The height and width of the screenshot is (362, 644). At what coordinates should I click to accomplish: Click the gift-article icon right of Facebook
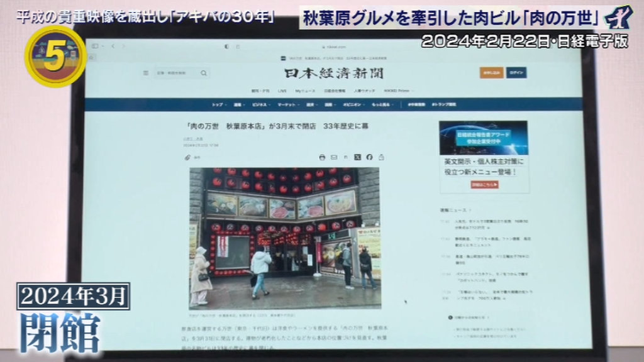pyautogui.click(x=381, y=157)
